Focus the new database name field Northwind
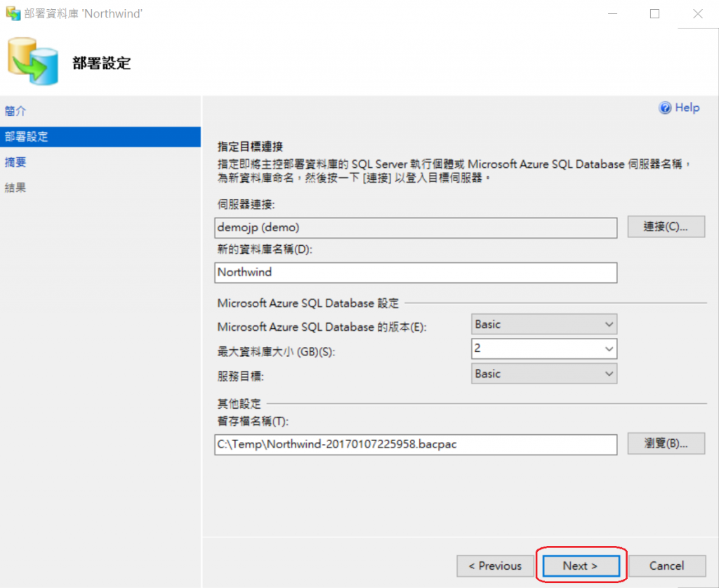This screenshot has width=719, height=588. coord(416,273)
